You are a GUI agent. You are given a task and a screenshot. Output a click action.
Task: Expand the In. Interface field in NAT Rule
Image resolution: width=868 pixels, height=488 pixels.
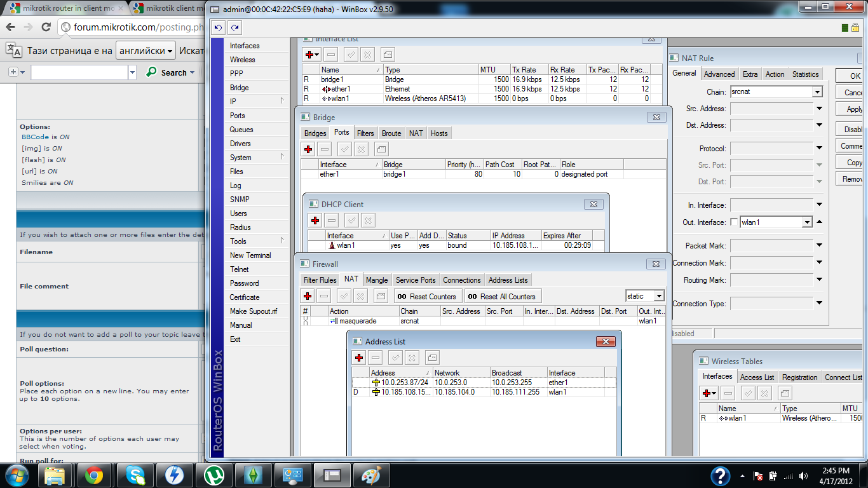coord(819,205)
